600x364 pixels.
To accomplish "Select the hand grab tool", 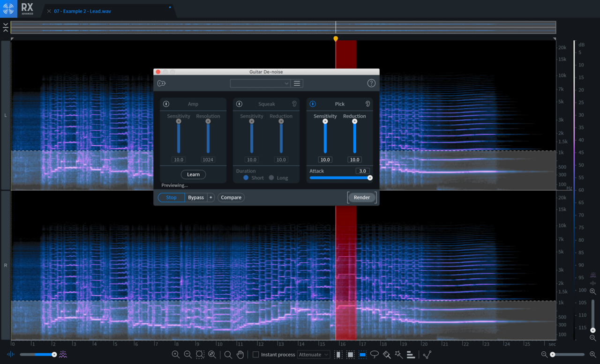I will tap(240, 355).
